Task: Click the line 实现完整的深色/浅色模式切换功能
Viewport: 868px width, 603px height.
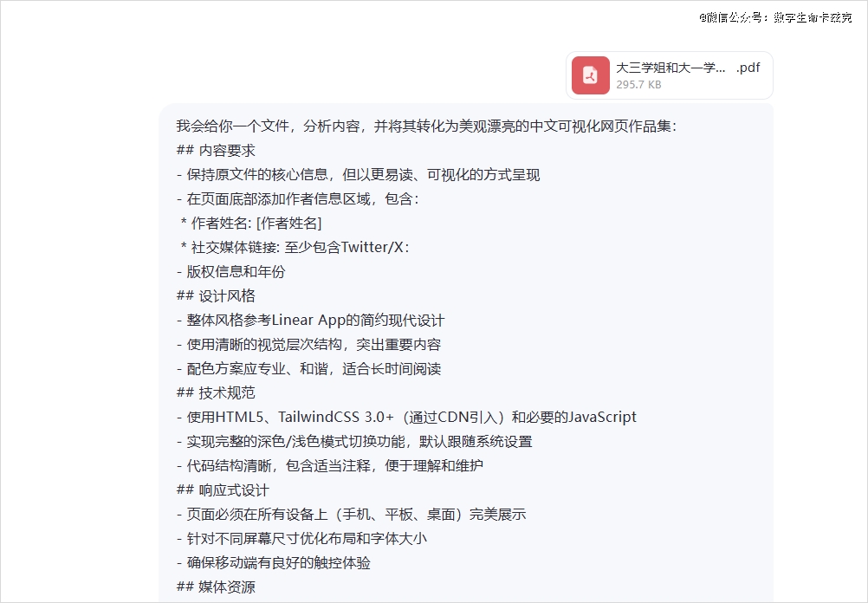Action: click(x=354, y=442)
